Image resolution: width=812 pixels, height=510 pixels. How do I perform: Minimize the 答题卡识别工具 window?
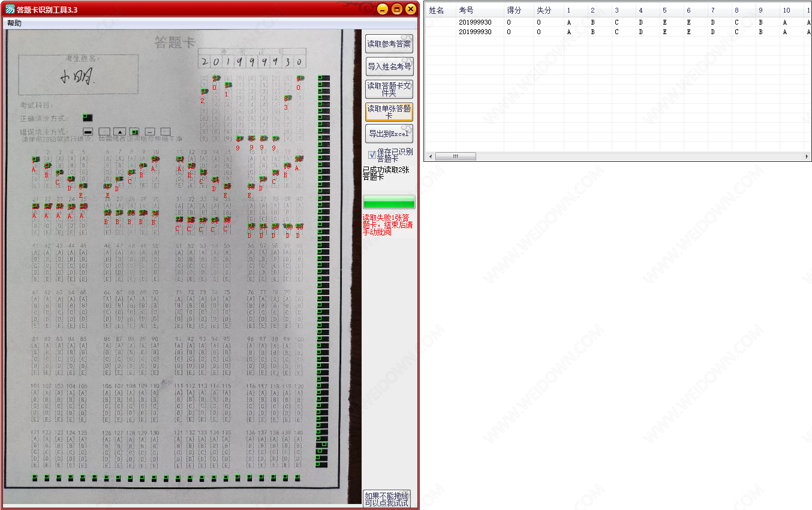(x=382, y=9)
